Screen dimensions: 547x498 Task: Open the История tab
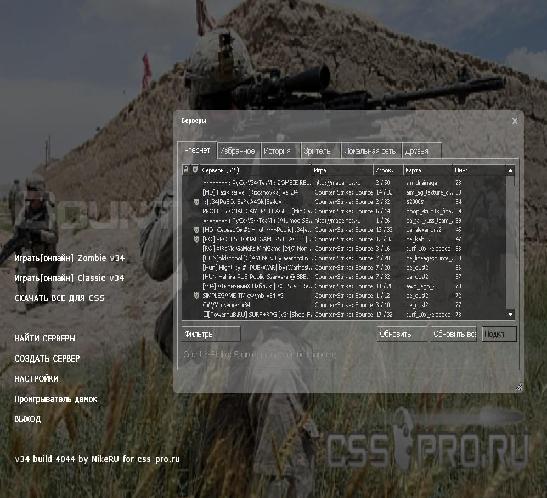point(280,151)
